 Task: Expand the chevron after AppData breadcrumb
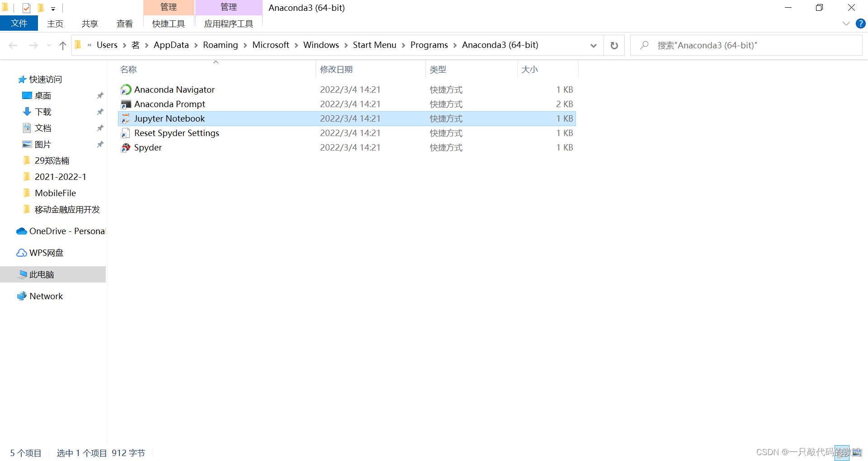(x=196, y=45)
